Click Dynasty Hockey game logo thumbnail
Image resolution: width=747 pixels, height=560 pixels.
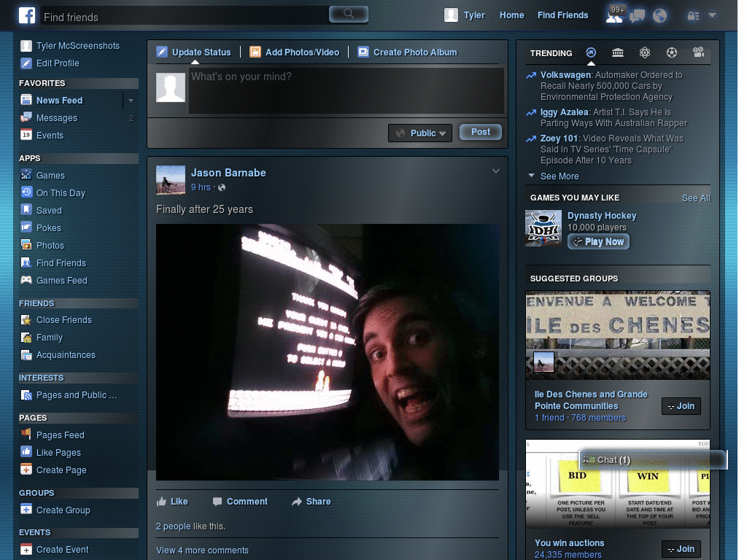tap(543, 228)
